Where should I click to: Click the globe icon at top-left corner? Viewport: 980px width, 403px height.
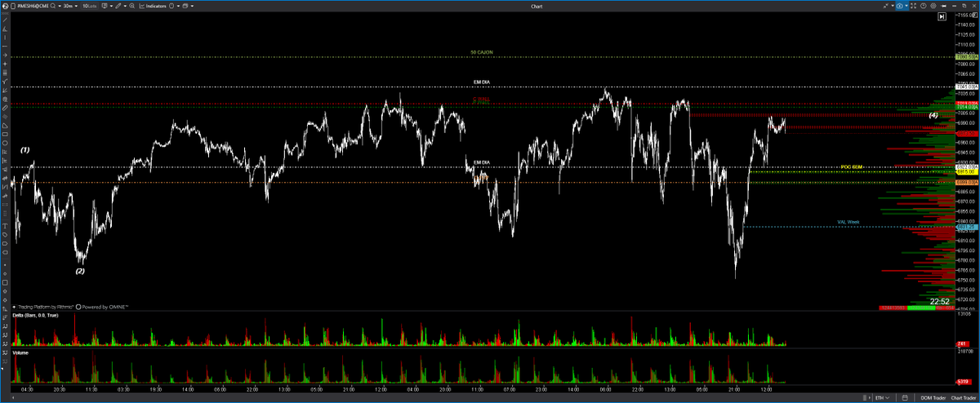[5, 6]
